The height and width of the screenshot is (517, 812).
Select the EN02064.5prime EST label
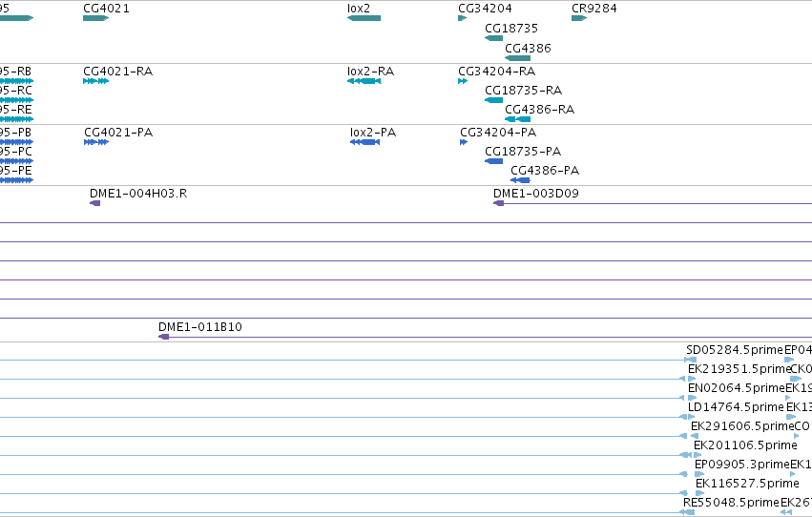[737, 388]
